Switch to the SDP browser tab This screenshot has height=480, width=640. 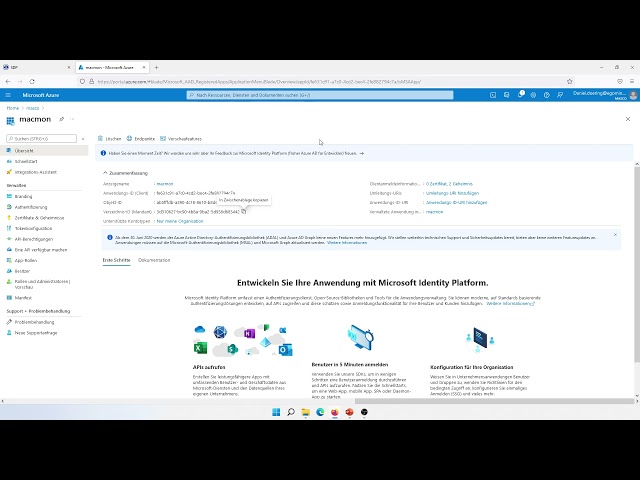(37, 67)
